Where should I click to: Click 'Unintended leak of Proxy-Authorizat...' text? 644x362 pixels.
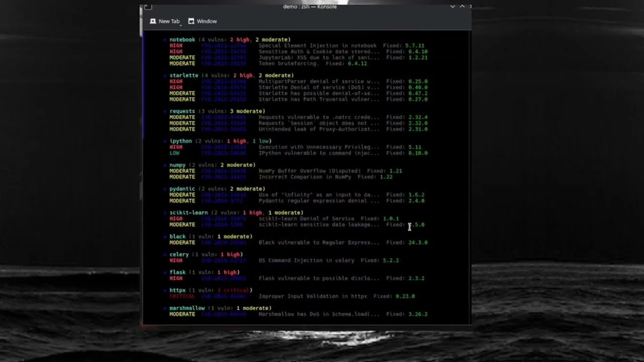click(x=319, y=129)
